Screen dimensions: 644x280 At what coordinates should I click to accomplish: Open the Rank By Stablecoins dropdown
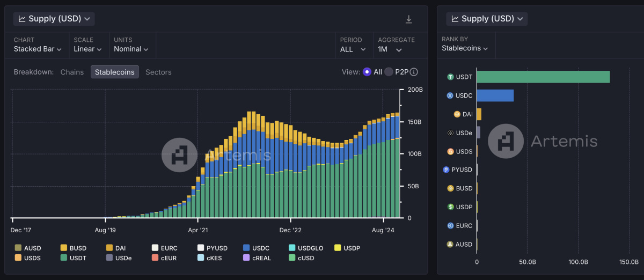[465, 48]
